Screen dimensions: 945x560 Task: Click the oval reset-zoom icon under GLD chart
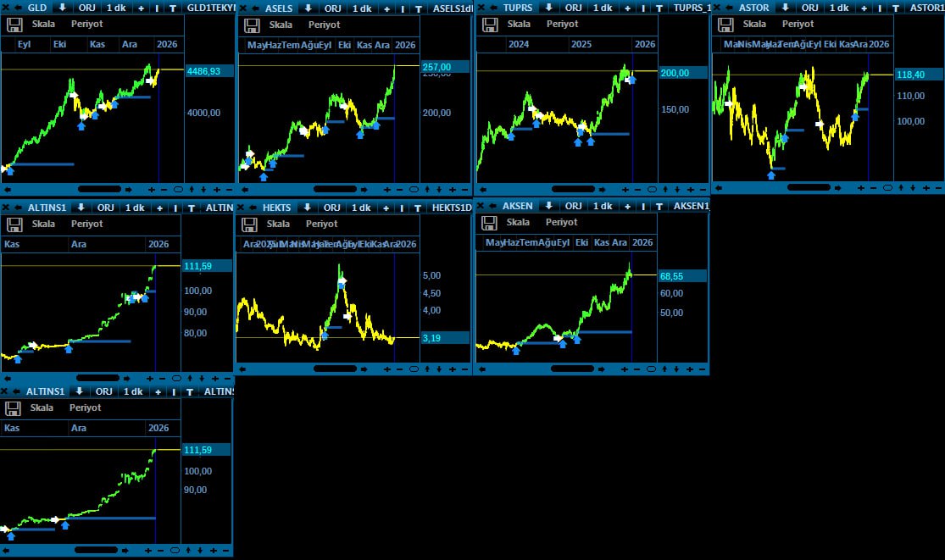[178, 190]
